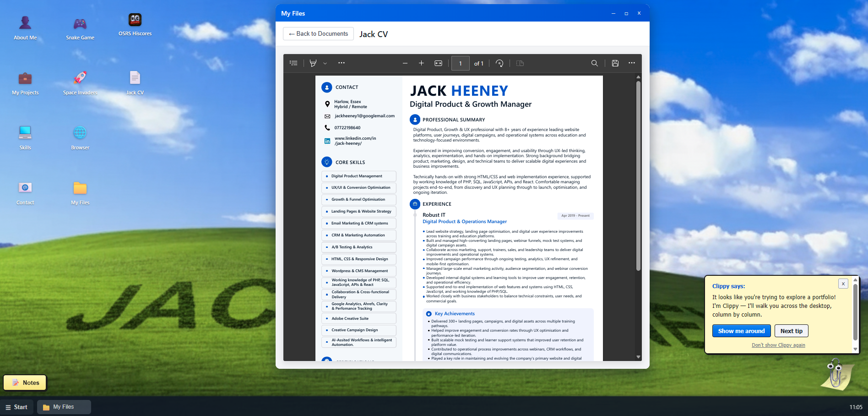Click the PDF scroll down arrow

(x=638, y=357)
